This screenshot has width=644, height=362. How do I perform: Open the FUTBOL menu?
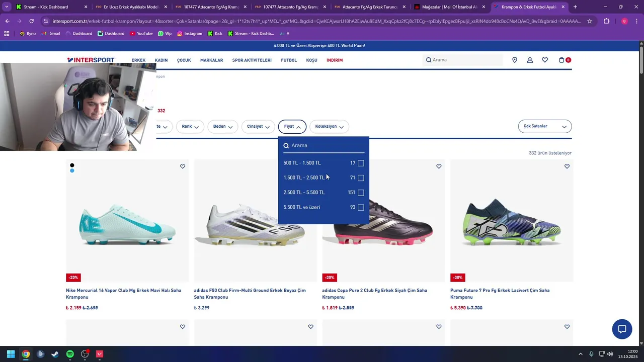(x=289, y=60)
